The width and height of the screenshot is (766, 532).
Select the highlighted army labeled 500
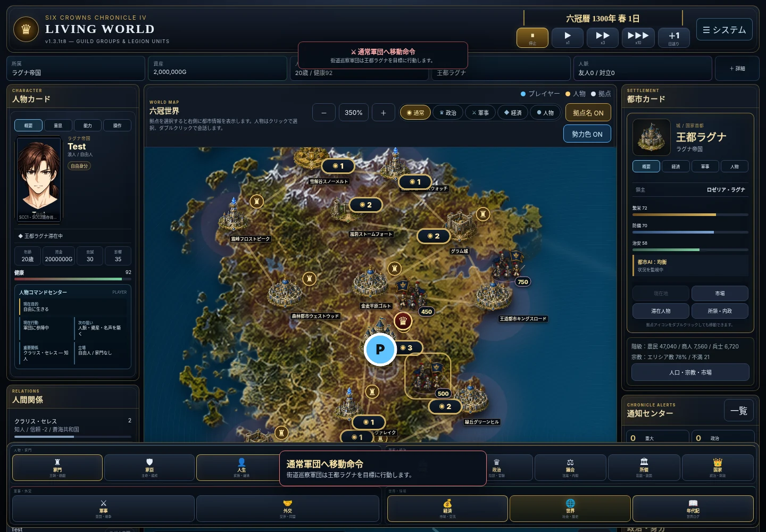428,376
